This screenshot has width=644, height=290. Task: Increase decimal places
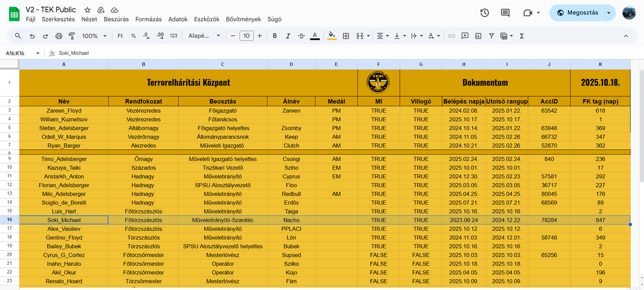(160, 36)
